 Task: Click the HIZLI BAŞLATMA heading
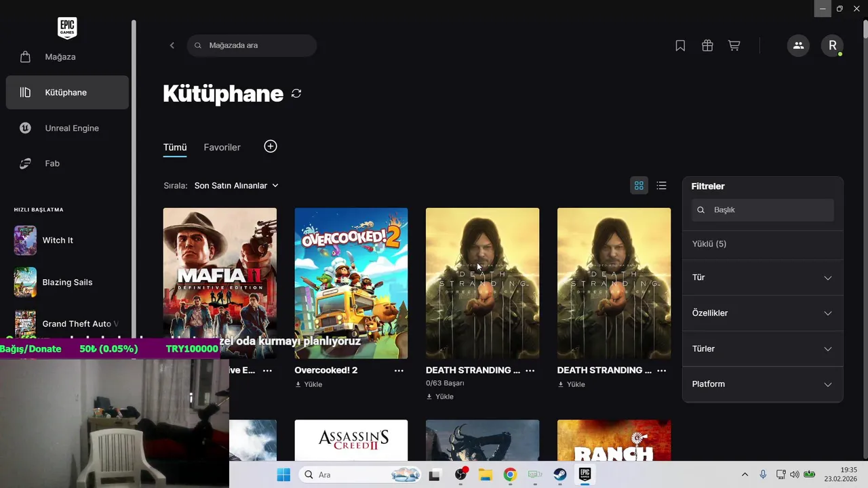click(x=39, y=210)
